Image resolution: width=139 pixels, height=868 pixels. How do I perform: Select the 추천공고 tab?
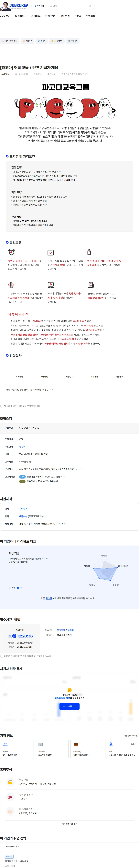pos(51,74)
